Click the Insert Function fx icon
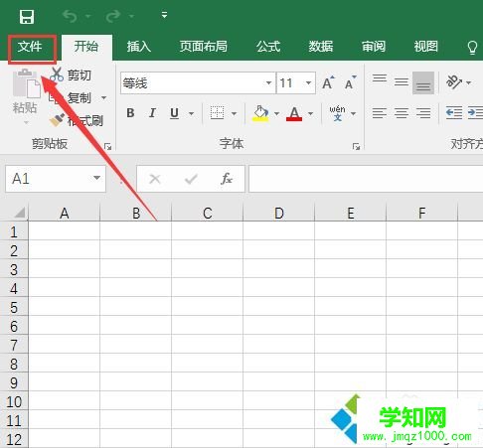Viewport: 483px width, 448px height. 227,179
